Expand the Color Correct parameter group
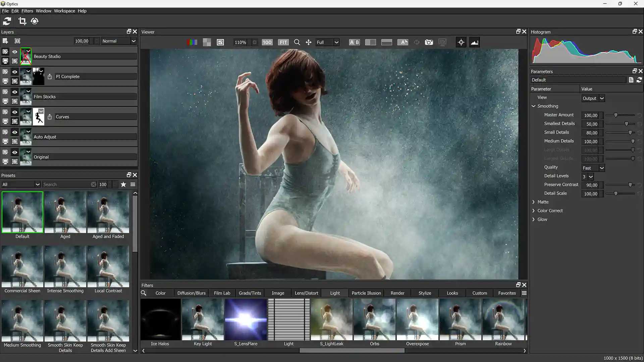This screenshot has height=362, width=644. pyautogui.click(x=534, y=210)
